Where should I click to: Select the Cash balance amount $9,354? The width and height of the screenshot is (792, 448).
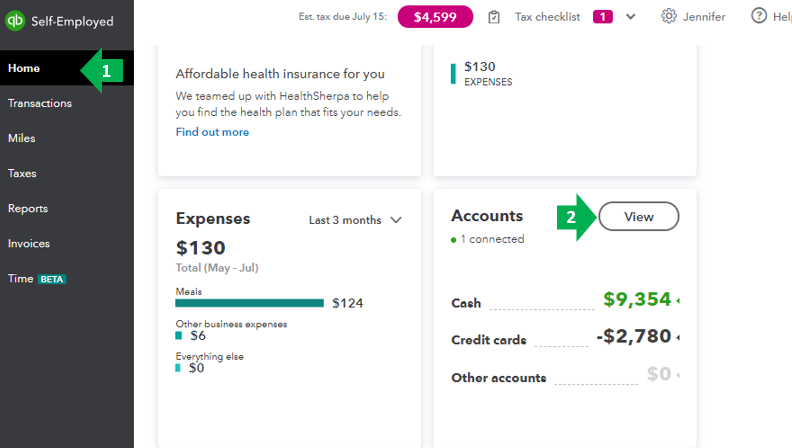pyautogui.click(x=638, y=300)
